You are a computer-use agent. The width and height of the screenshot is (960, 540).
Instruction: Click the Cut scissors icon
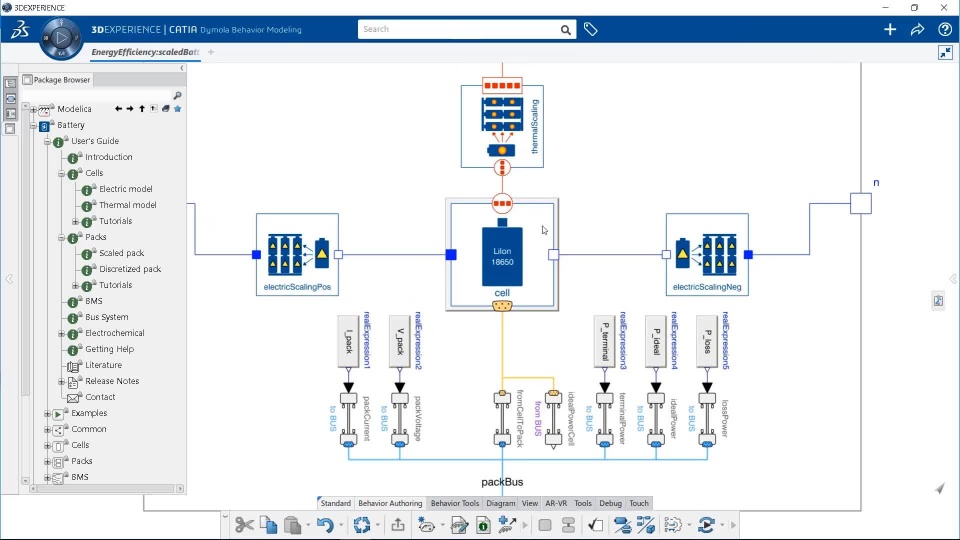pyautogui.click(x=244, y=525)
